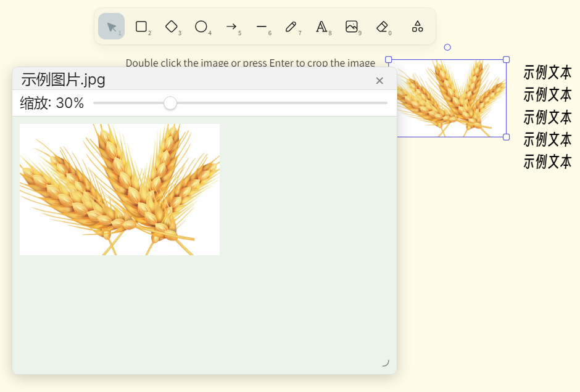Choose the Insert image tool

click(352, 27)
